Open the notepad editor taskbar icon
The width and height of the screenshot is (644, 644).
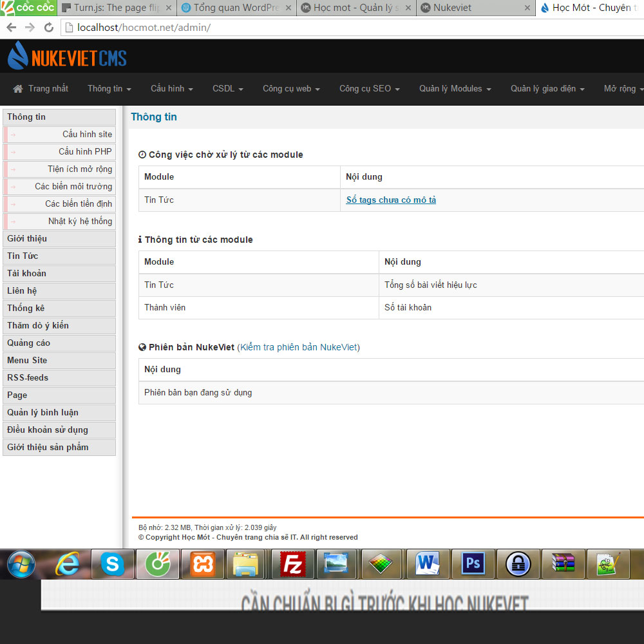coord(609,564)
